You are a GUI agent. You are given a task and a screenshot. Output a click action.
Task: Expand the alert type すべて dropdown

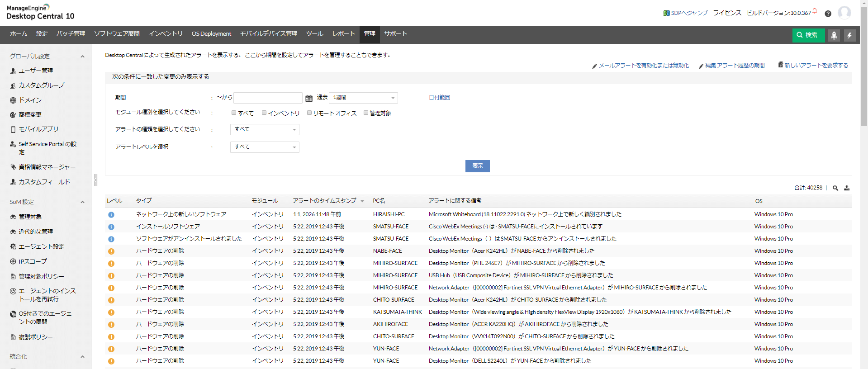tap(265, 130)
